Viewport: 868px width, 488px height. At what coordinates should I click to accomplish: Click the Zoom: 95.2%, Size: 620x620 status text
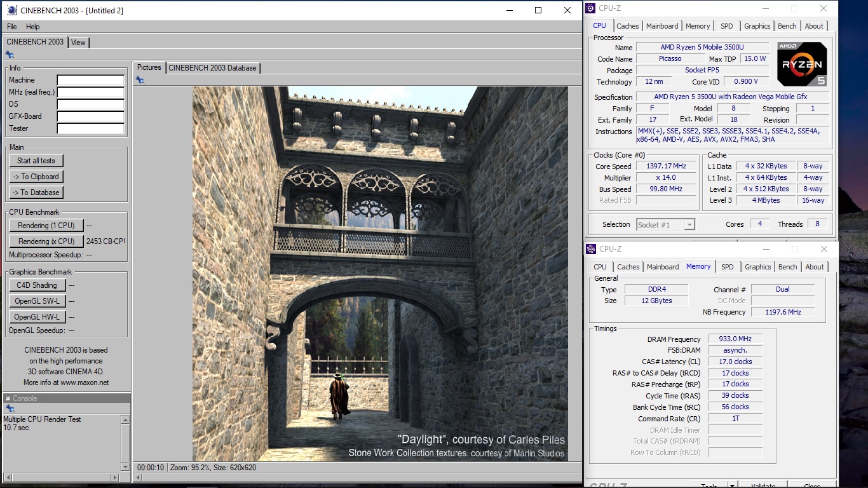coord(212,468)
